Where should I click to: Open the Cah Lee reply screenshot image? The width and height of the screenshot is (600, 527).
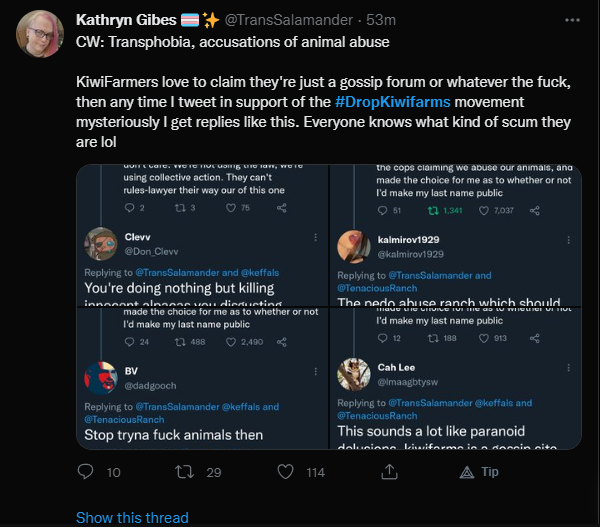[457, 378]
